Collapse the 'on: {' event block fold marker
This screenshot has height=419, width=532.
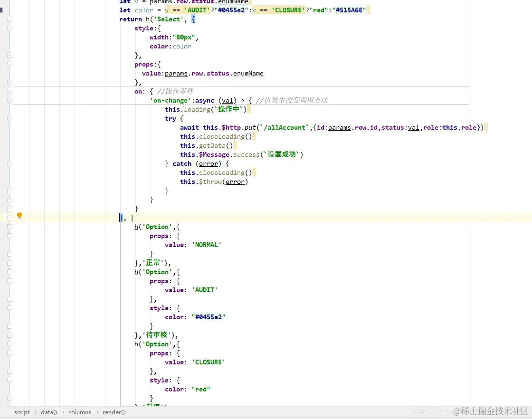tap(10, 91)
